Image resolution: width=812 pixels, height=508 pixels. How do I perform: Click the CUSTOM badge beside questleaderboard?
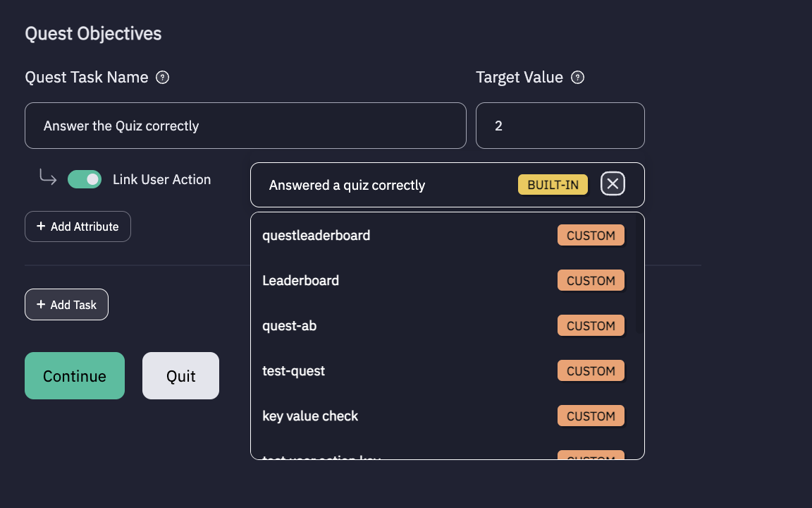(x=591, y=236)
